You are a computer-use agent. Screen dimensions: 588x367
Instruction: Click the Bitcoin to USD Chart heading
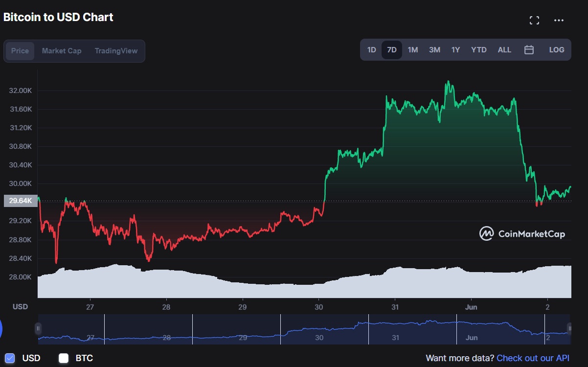click(58, 17)
